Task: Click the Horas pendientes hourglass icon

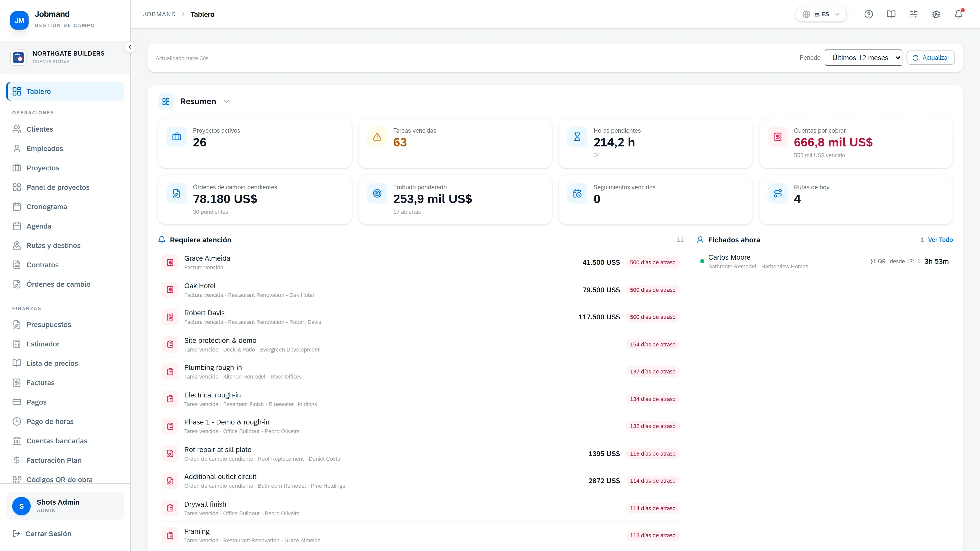Action: [577, 136]
